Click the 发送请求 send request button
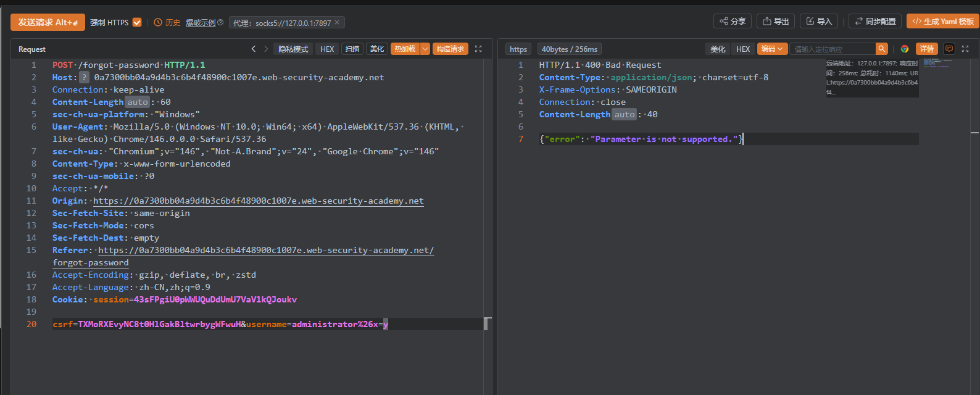This screenshot has height=395, width=980. coord(47,22)
